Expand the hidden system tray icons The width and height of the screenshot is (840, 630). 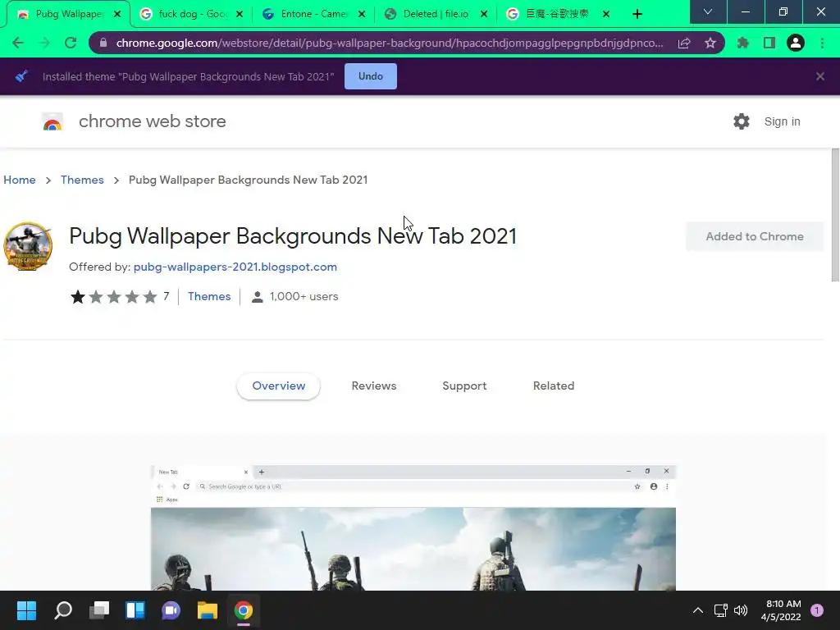pos(697,610)
